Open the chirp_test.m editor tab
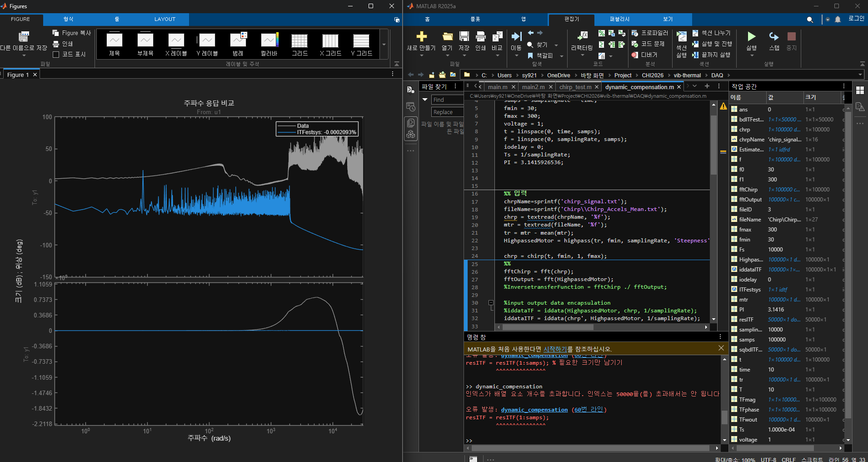This screenshot has height=462, width=868. tap(575, 87)
